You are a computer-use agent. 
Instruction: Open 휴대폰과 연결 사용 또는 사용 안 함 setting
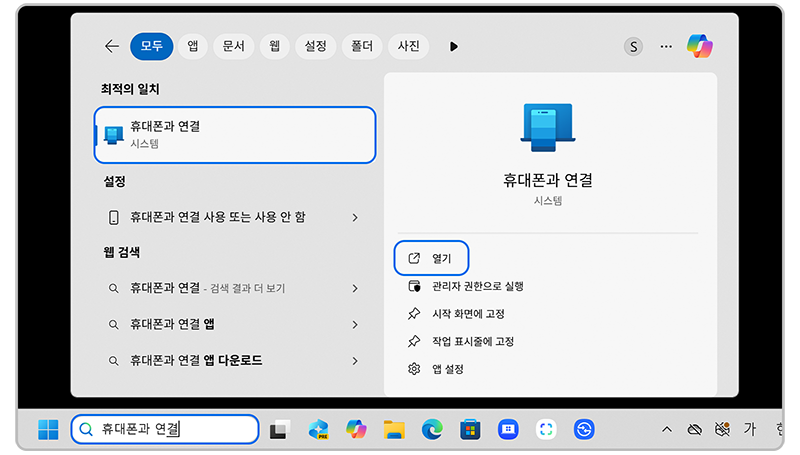coord(235,217)
